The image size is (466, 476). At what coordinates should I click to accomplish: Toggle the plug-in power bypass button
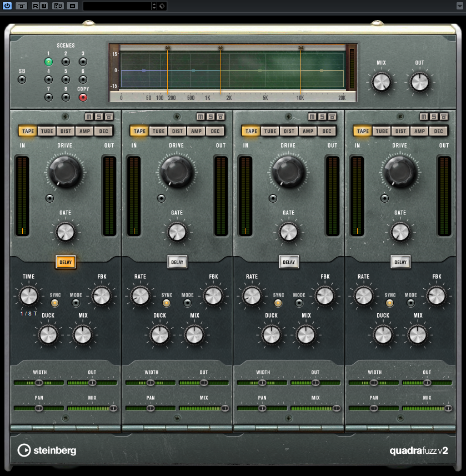[x=7, y=6]
